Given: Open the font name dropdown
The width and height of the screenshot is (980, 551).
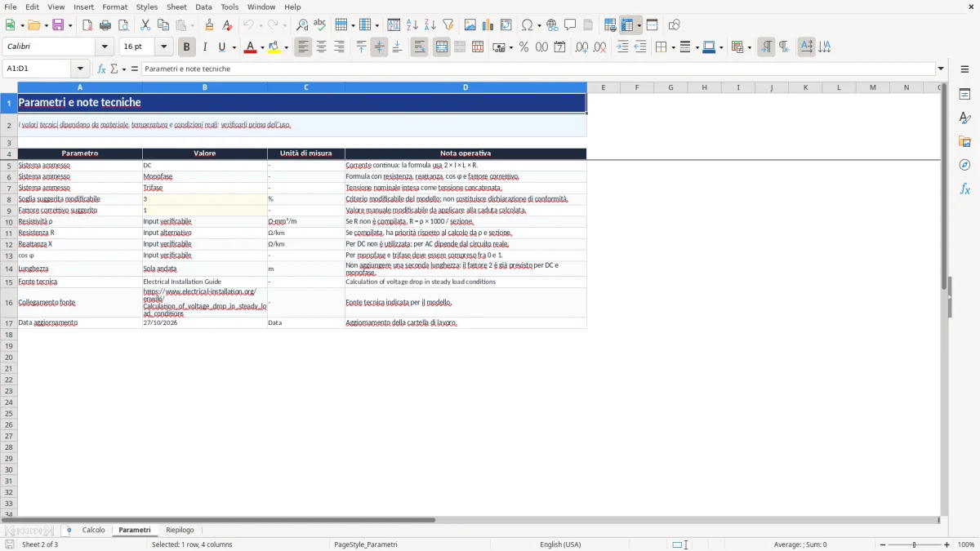Looking at the screenshot, I should [x=105, y=47].
